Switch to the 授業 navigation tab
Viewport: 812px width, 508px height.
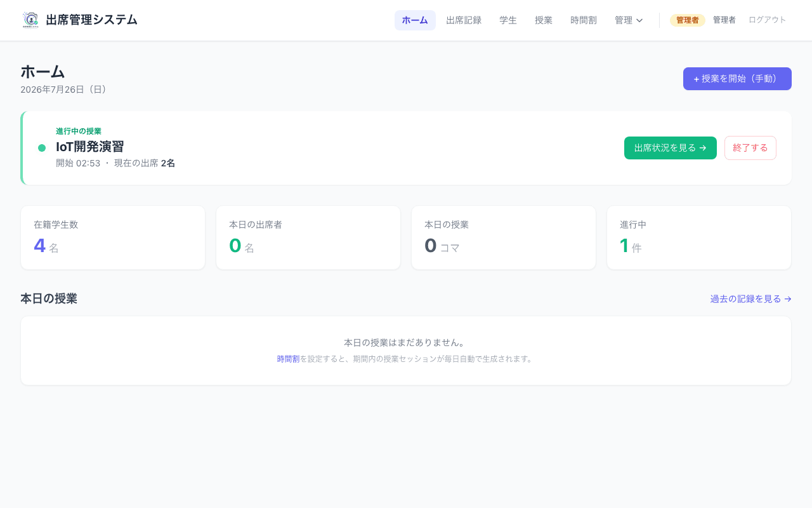pos(544,20)
